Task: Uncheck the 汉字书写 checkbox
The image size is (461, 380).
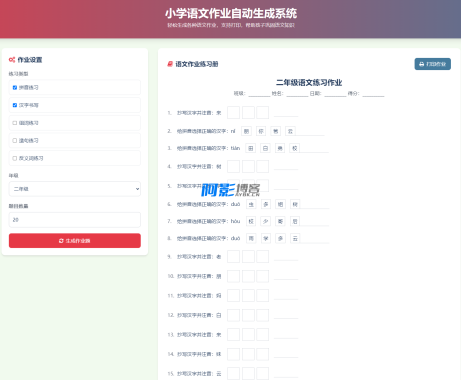Action: coord(15,105)
